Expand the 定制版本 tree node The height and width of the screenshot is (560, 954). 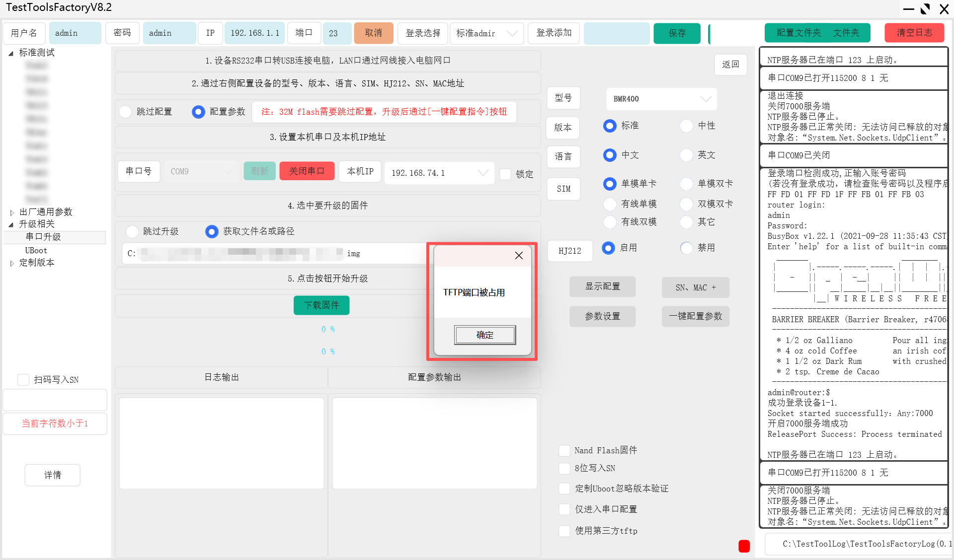[x=12, y=263]
